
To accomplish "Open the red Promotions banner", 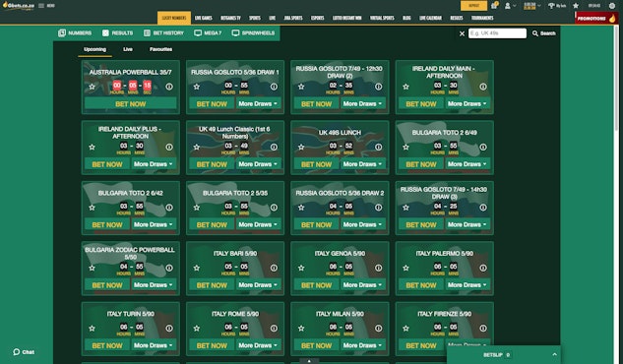I will (x=596, y=18).
